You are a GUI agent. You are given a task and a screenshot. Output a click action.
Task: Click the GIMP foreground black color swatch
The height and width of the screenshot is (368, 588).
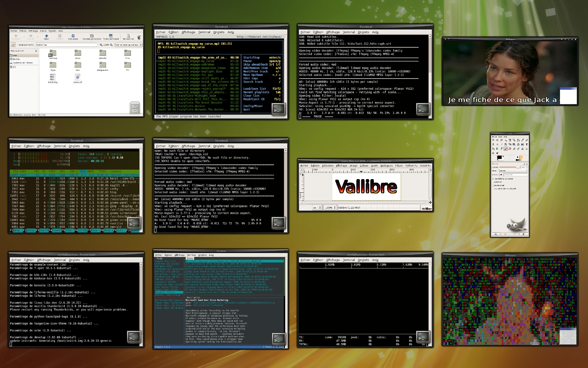tap(499, 157)
